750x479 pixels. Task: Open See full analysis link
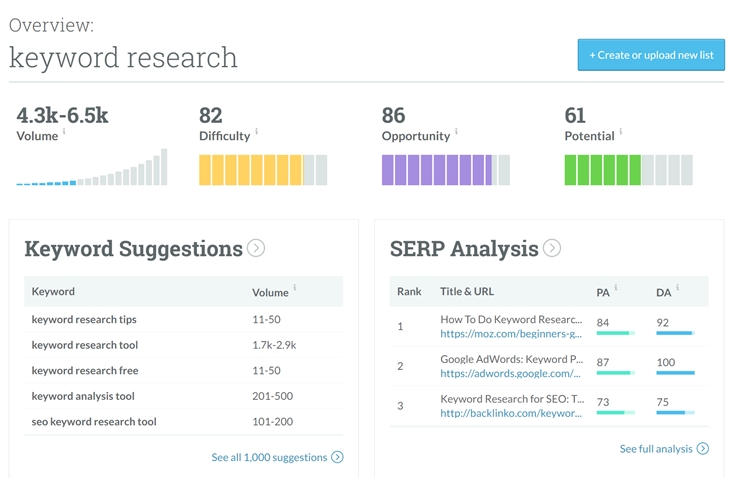coord(663,449)
